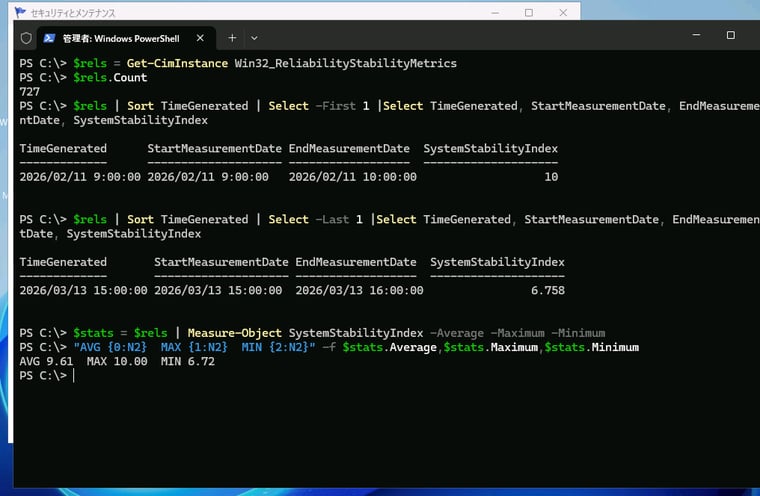The height and width of the screenshot is (496, 760).
Task: Click the MIN 6.72 result
Action: [188, 362]
